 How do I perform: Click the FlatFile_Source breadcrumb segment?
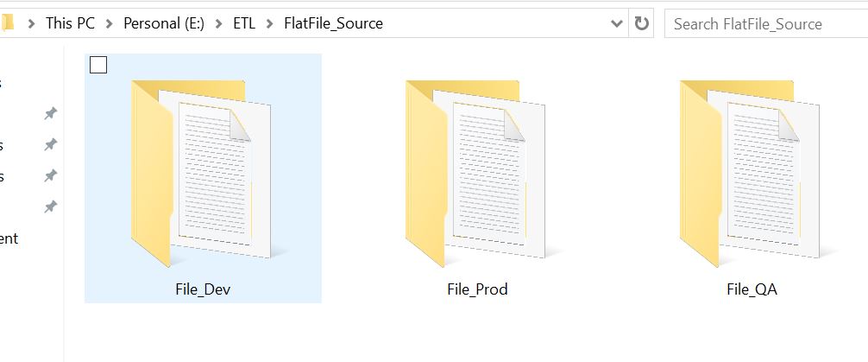coord(333,23)
